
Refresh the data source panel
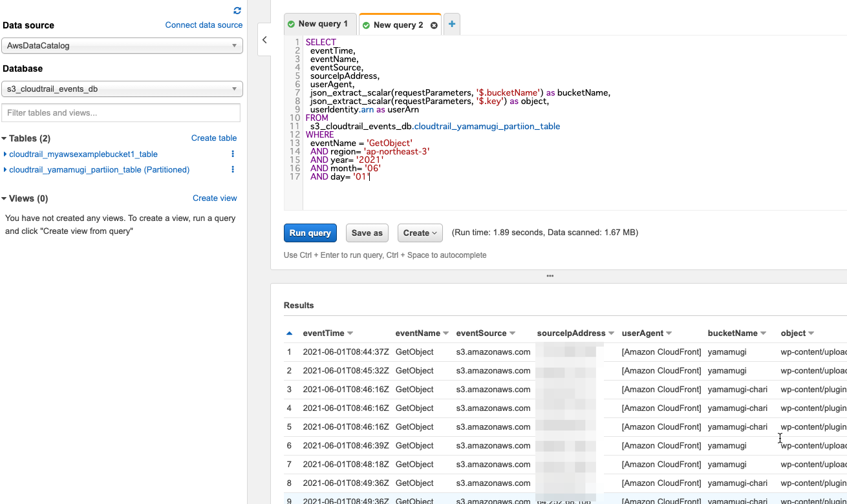coord(237,11)
